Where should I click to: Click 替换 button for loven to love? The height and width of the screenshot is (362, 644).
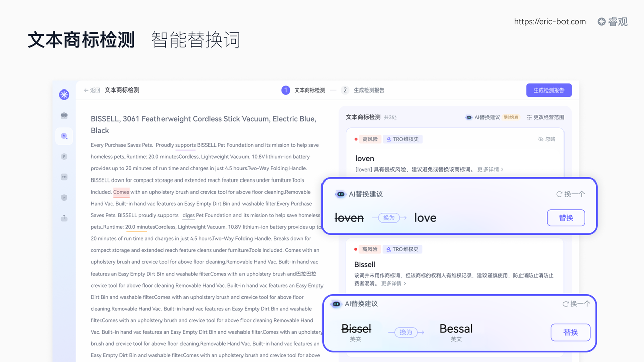click(x=566, y=218)
